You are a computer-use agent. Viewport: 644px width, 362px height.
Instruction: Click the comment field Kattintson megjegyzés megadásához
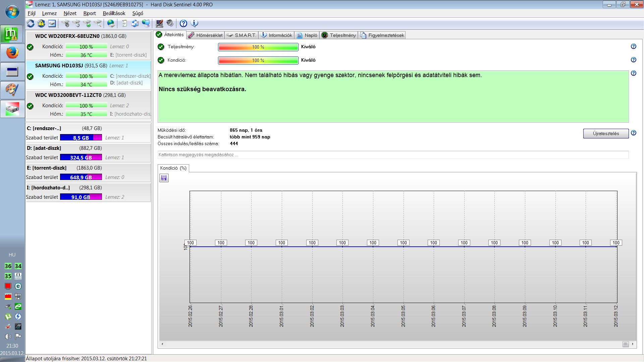coord(393,155)
